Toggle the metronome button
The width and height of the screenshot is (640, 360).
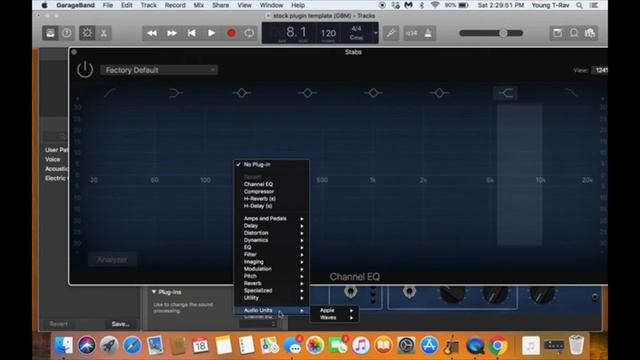tap(428, 33)
